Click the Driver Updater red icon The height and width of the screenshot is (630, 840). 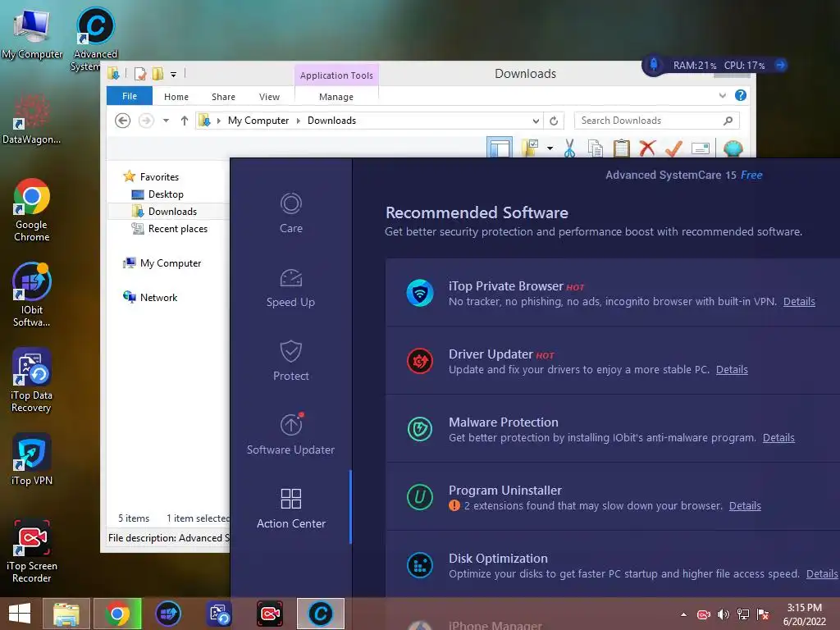419,361
